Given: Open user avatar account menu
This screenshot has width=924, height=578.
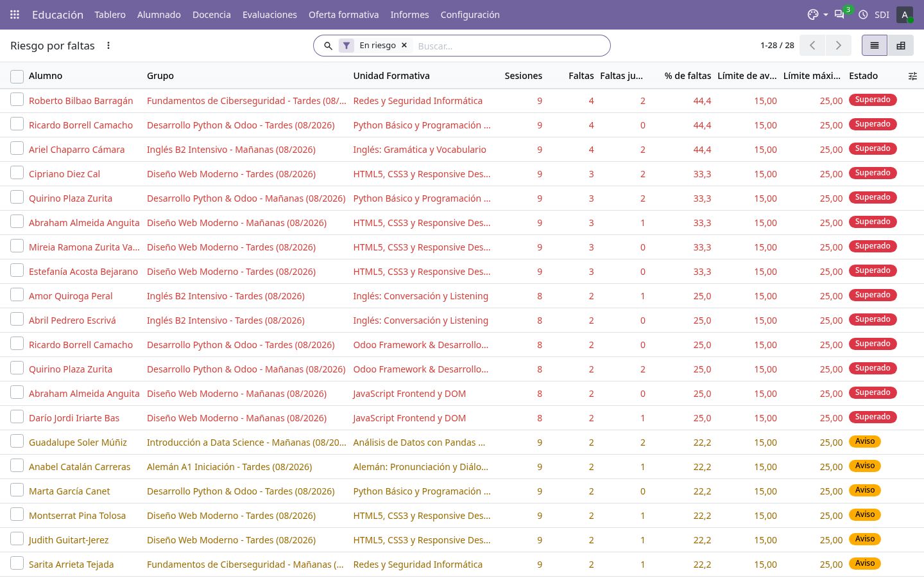Looking at the screenshot, I should point(905,14).
